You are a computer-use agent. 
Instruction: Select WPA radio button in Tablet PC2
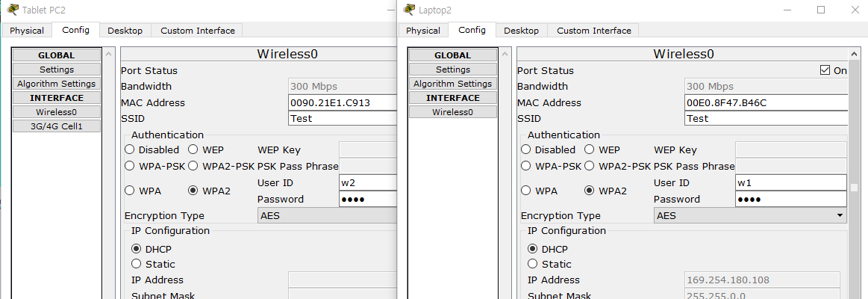pos(130,191)
